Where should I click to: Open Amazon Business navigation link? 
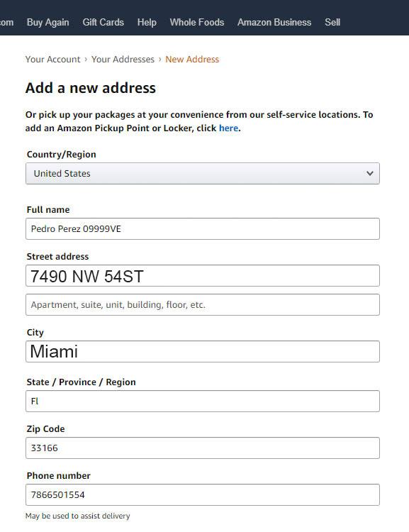[x=274, y=23]
